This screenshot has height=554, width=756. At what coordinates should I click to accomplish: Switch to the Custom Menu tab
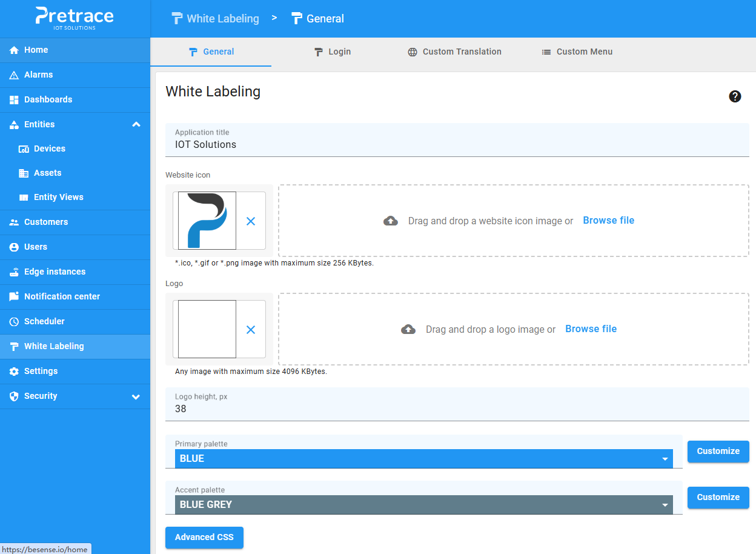tap(577, 52)
